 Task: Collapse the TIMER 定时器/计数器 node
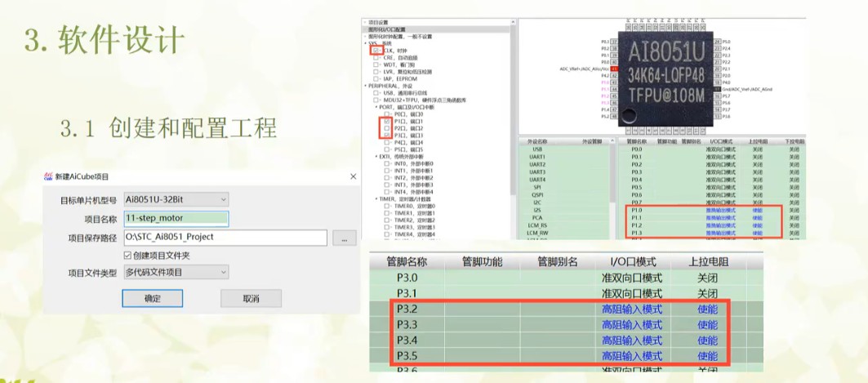point(376,198)
